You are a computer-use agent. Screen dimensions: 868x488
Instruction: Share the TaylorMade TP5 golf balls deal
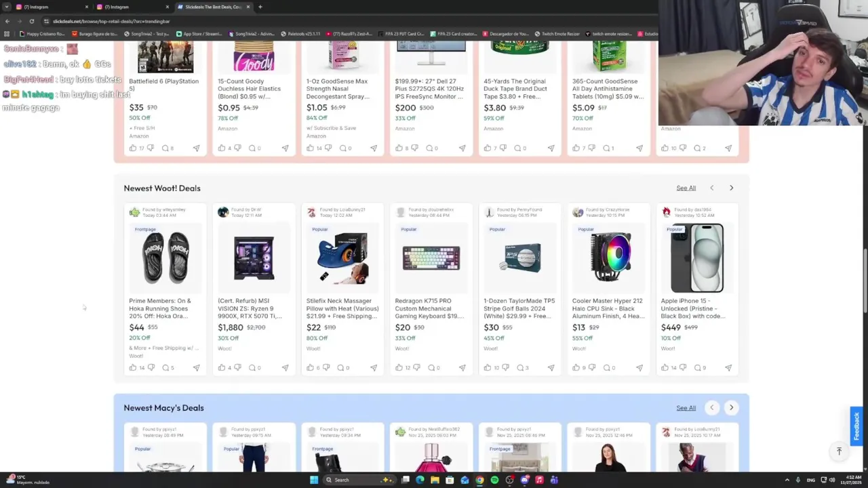pyautogui.click(x=551, y=367)
